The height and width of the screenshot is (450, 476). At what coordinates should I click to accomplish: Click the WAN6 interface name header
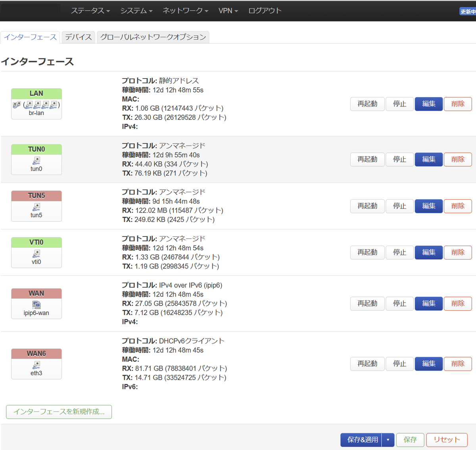tap(36, 354)
